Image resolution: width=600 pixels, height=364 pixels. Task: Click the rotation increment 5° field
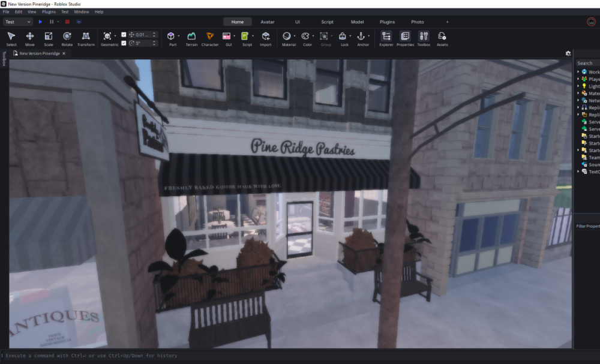pyautogui.click(x=143, y=43)
